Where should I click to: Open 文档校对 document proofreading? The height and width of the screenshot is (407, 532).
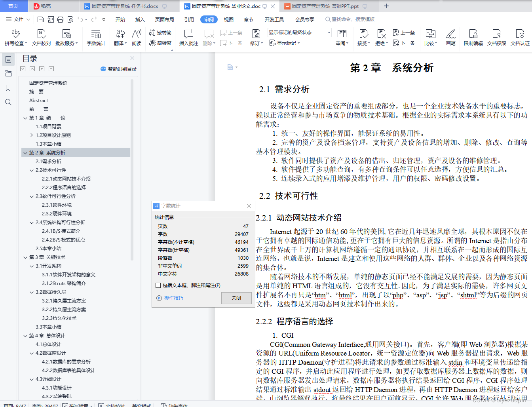pyautogui.click(x=42, y=38)
